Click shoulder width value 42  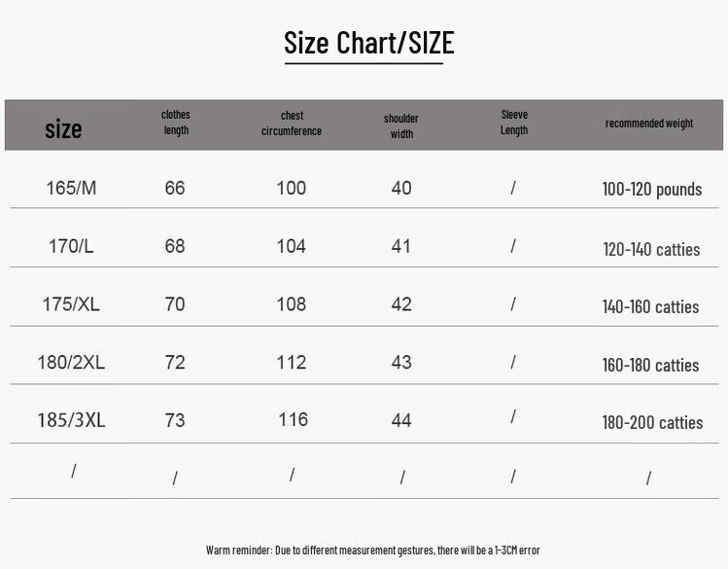click(401, 304)
